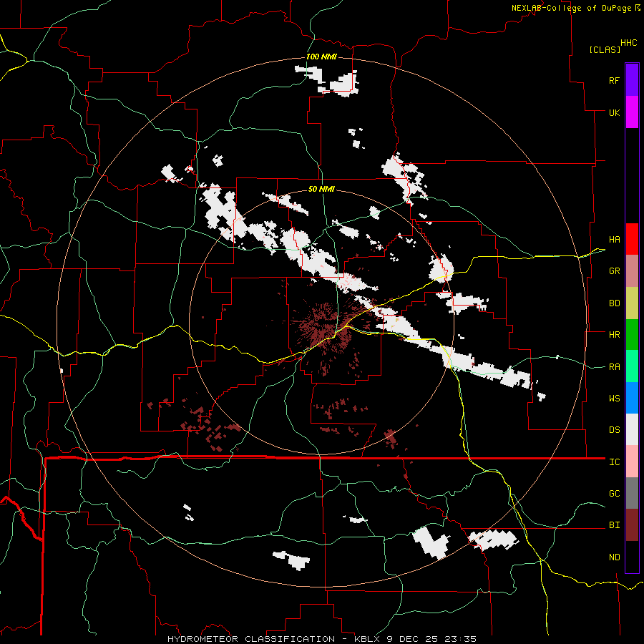Click the 23:35 time stamp
Image resolution: width=644 pixels, height=644 pixels.
click(462, 639)
